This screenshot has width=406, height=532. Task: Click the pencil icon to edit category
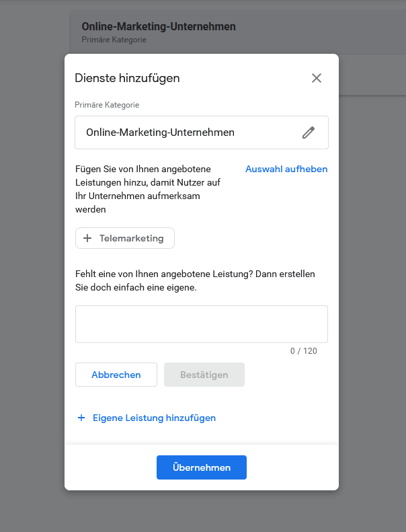pos(309,132)
